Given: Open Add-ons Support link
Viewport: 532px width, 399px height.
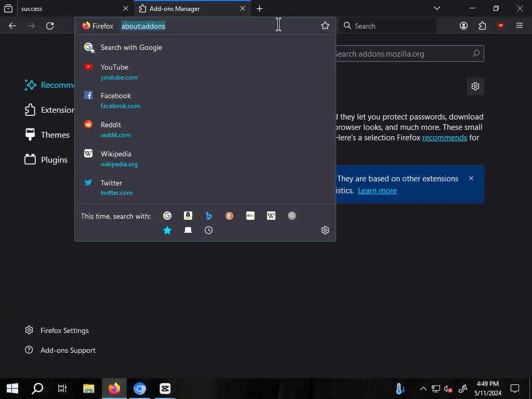Looking at the screenshot, I should [x=60, y=350].
